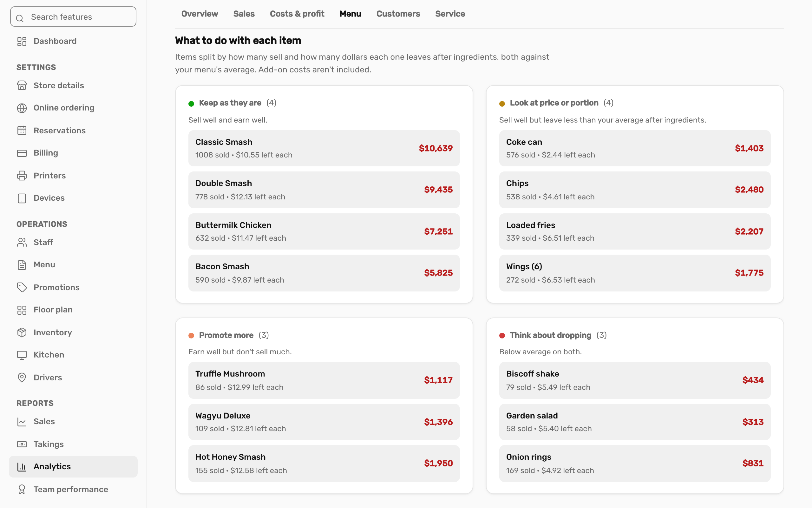Click the Truffle Mushroom row

pos(324,380)
